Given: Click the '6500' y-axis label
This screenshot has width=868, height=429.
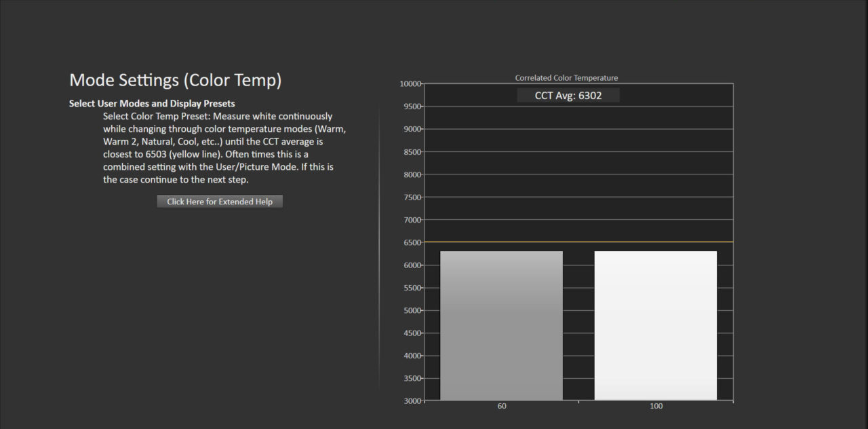Looking at the screenshot, I should pyautogui.click(x=412, y=242).
